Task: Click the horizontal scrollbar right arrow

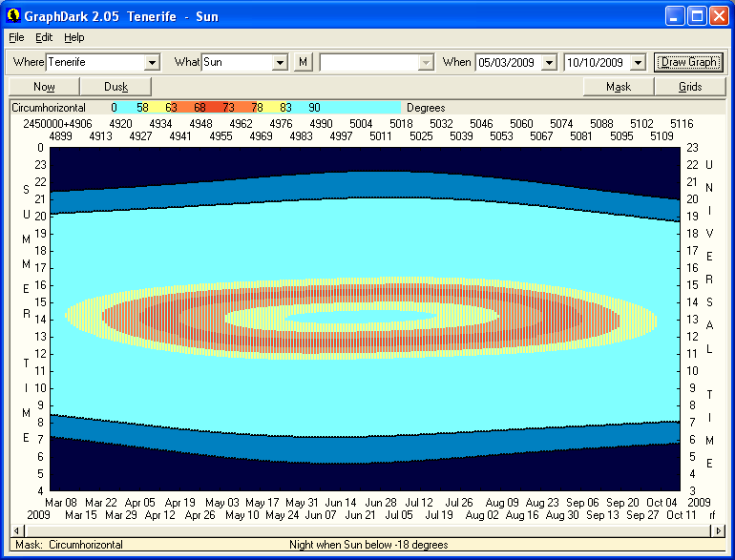Action: click(x=719, y=529)
